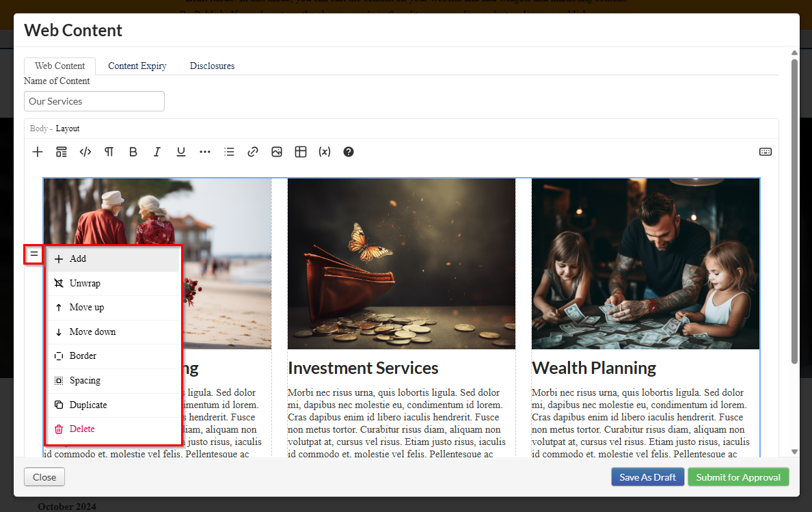Click the Investment Services heading
The height and width of the screenshot is (512, 812).
tap(363, 368)
